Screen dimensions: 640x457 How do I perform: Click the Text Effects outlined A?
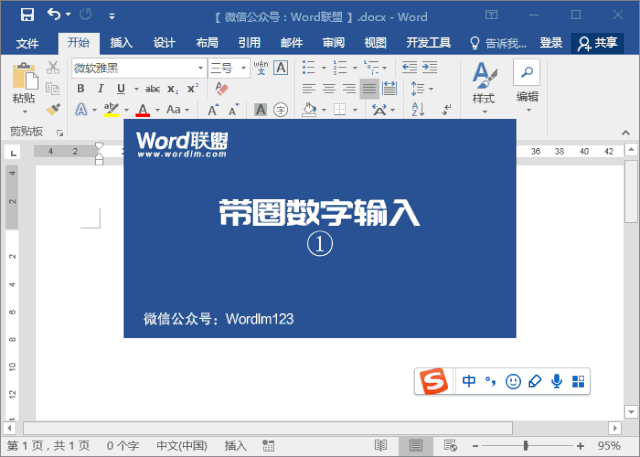click(81, 109)
